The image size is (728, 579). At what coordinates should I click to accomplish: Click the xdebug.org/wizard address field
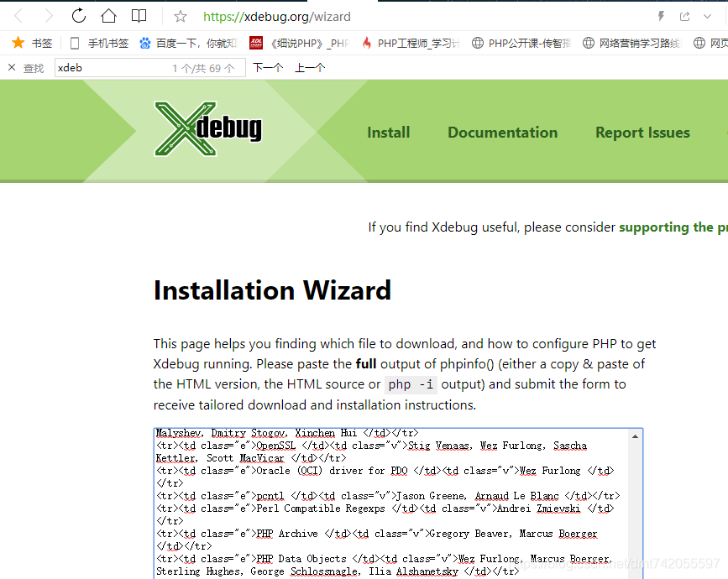click(x=277, y=17)
